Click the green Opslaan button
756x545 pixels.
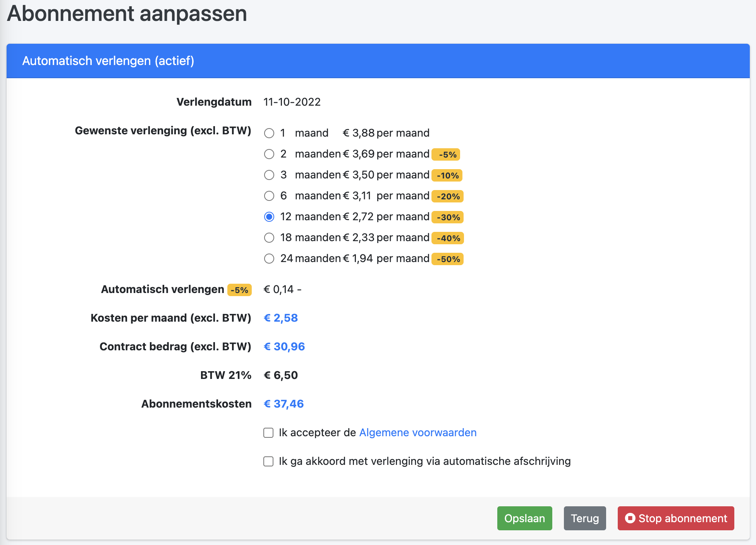(x=524, y=518)
